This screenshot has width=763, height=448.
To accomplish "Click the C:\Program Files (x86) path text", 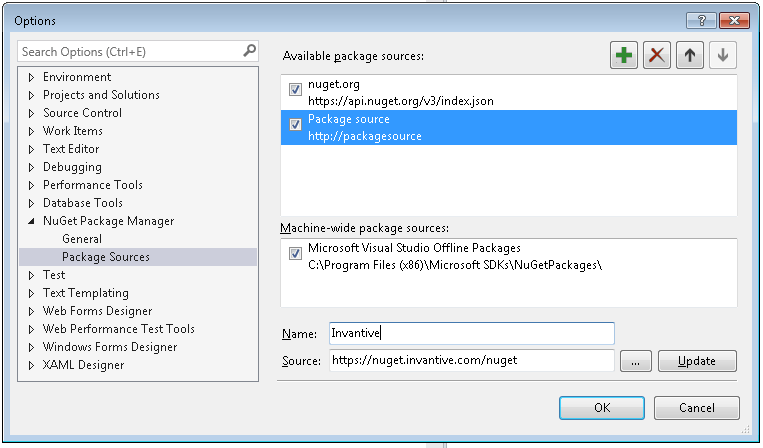I will tap(454, 265).
